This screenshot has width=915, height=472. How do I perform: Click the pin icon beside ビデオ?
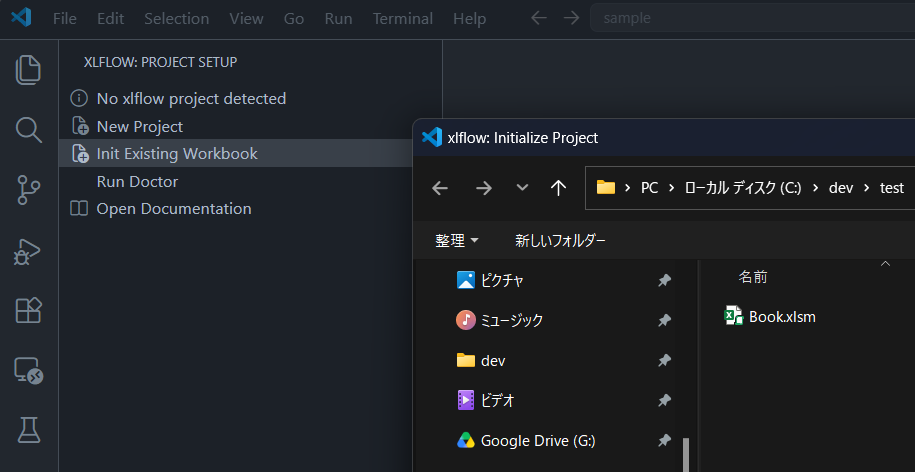[x=664, y=400]
